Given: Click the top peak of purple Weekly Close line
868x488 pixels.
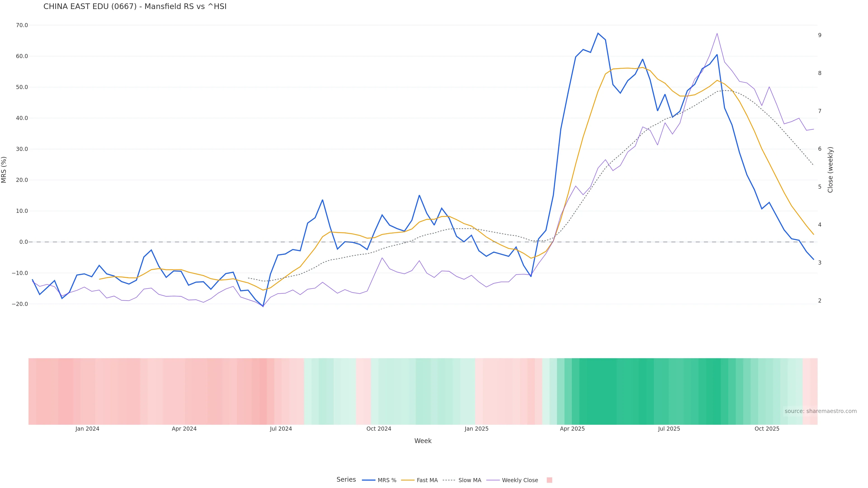Looking at the screenshot, I should [x=717, y=33].
